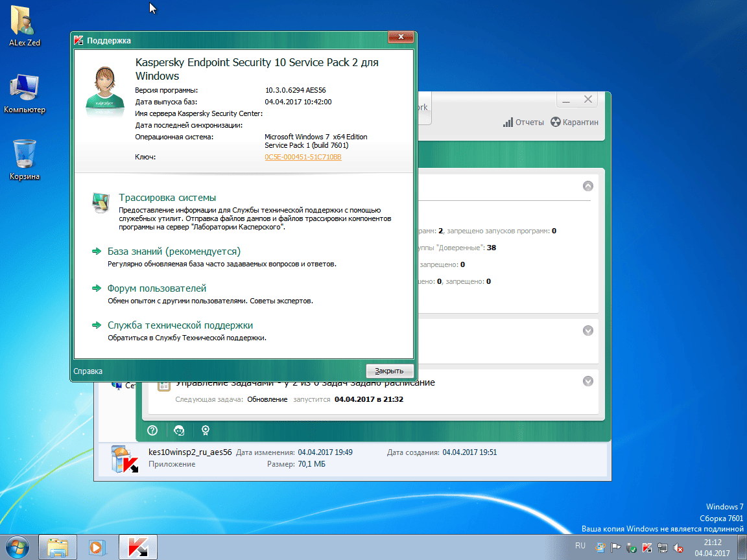Viewport: 747px width, 560px height.
Task: Expand the middle collapsed section in Kaspersky window
Action: (588, 331)
